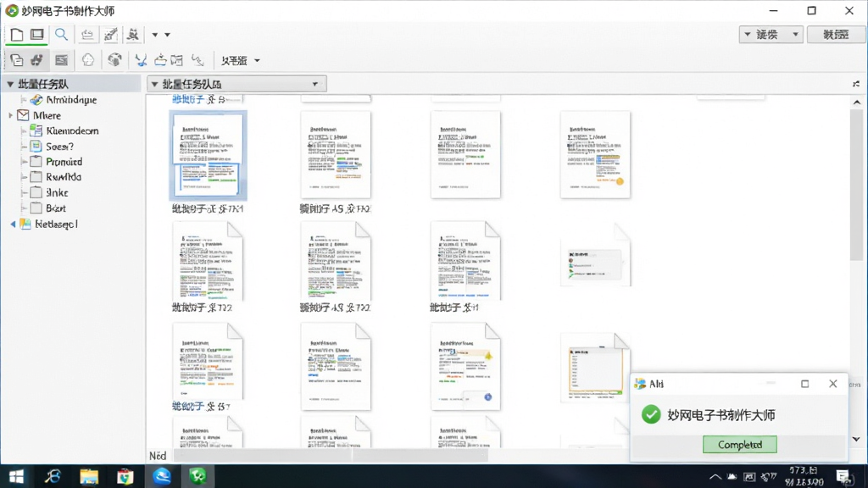Open the left small arrow dropdown in top toolbar
The image size is (868, 488).
[x=155, y=35]
